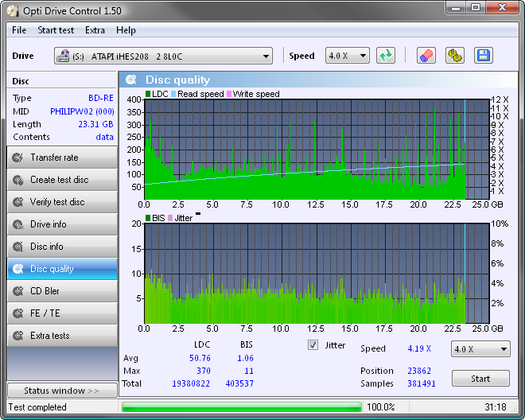Click inside the LDC graph area
The width and height of the screenshot is (525, 420).
[317, 149]
